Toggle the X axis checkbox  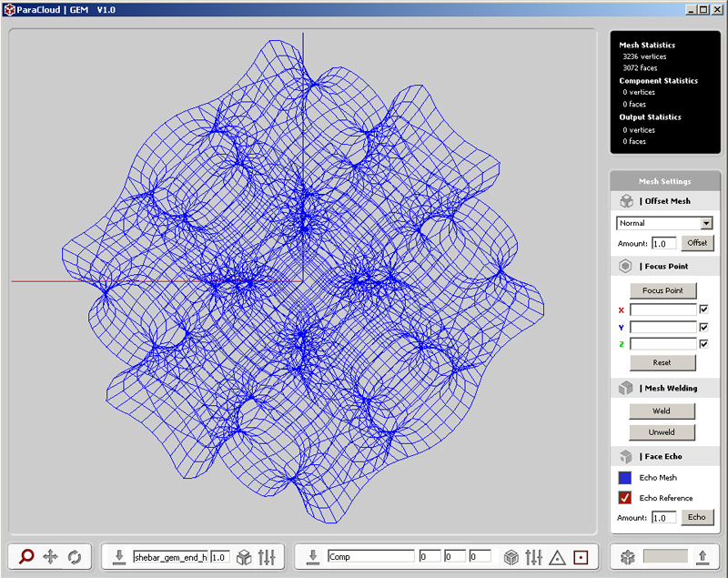703,309
